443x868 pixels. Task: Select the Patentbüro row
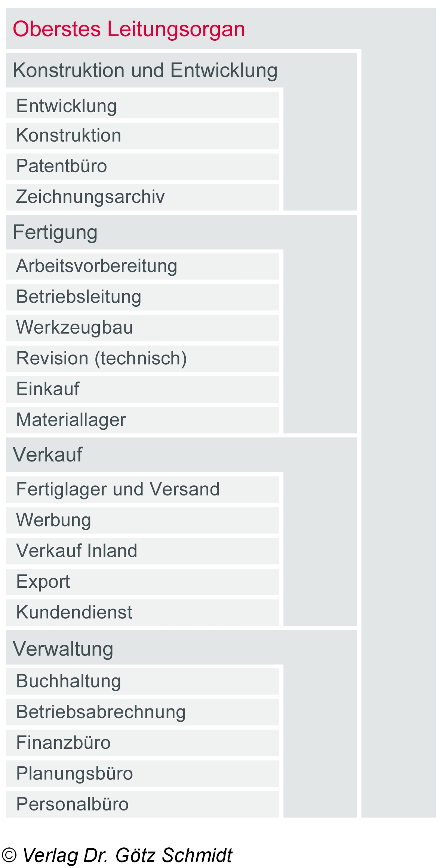pos(62,166)
